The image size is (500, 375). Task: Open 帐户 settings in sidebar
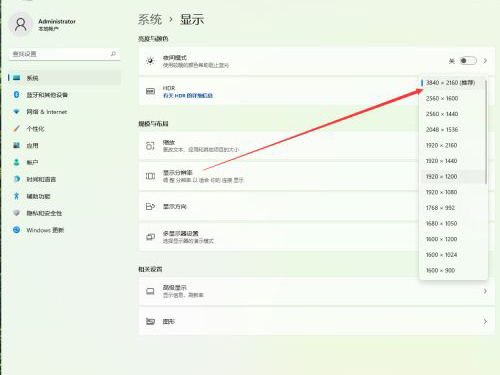[x=64, y=162]
